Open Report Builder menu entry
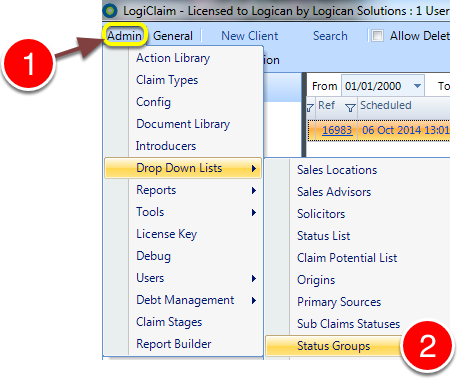 pyautogui.click(x=183, y=344)
